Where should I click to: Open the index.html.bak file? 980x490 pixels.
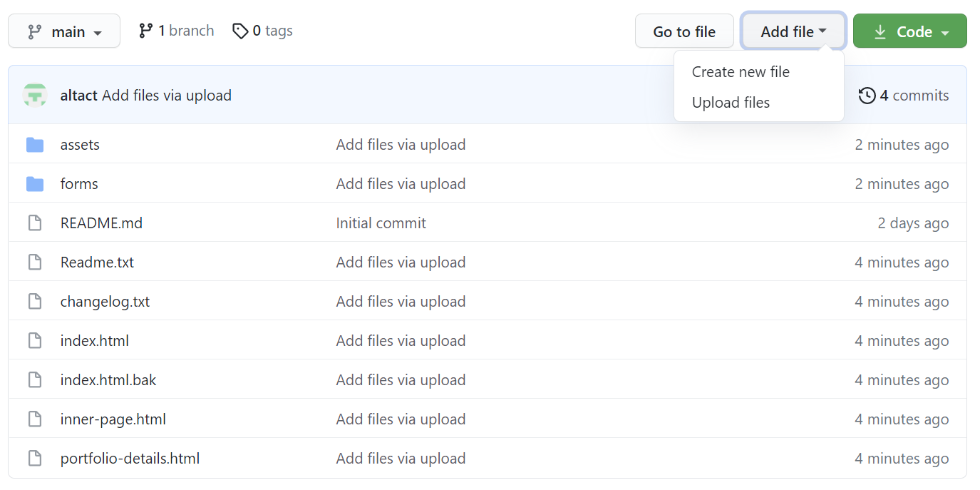pos(108,379)
